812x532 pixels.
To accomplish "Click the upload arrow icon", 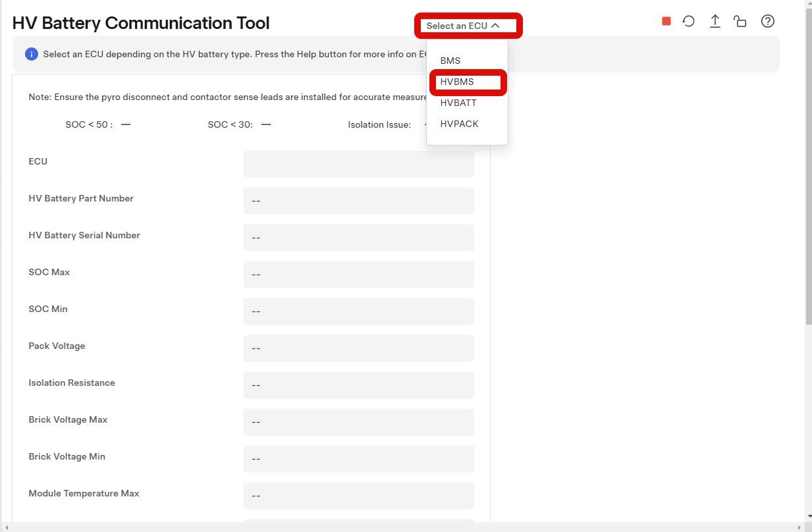I will (715, 21).
